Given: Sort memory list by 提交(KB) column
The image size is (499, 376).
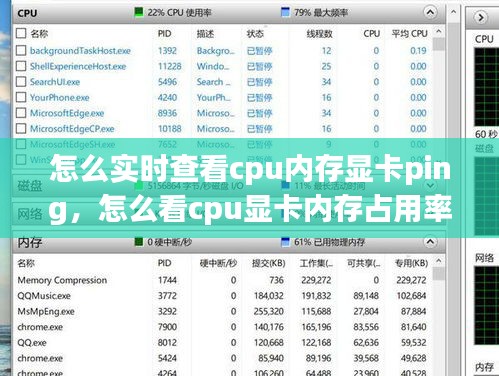Looking at the screenshot, I should [269, 263].
